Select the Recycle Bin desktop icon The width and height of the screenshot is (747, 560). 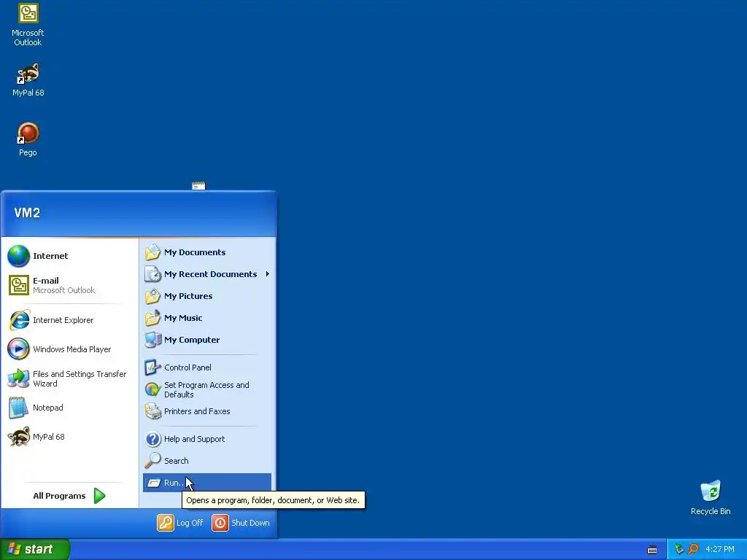click(711, 498)
